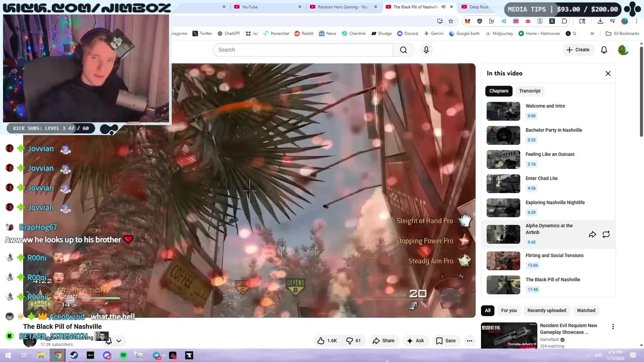
Task: Click the YouTube search magnifier button
Action: point(404,50)
